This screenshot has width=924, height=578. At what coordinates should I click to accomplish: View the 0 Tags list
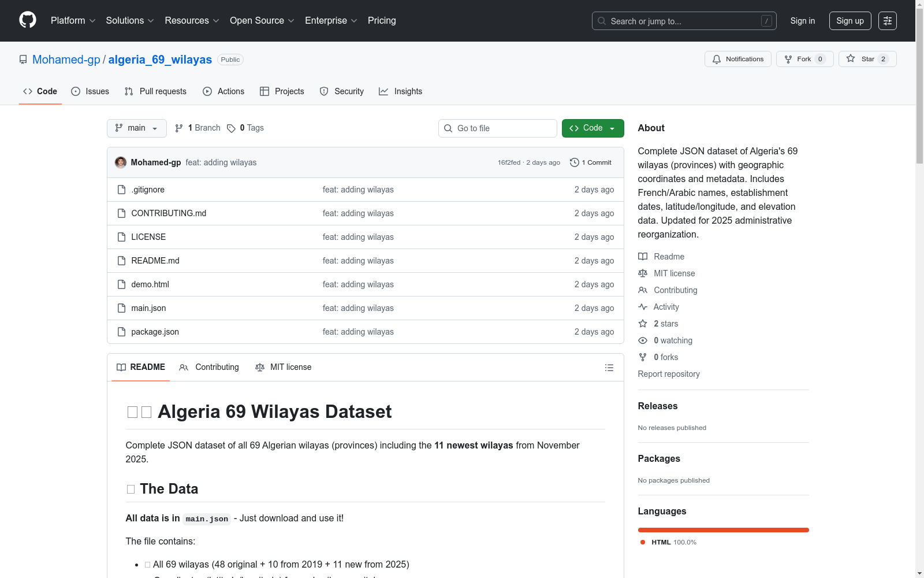coord(245,128)
